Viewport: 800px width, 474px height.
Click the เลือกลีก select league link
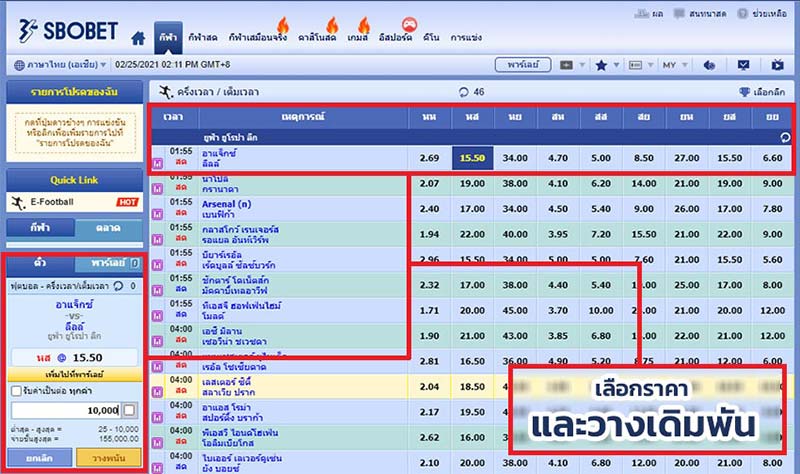pos(762,92)
